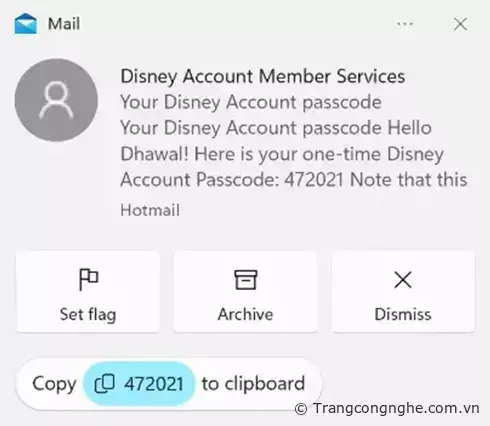Click the gray sender avatar picture
Image resolution: width=490 pixels, height=426 pixels.
pos(56,100)
